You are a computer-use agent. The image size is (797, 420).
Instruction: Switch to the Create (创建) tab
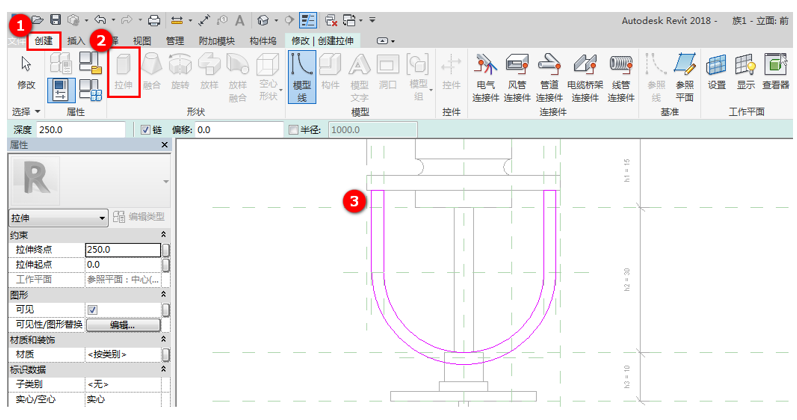[44, 41]
